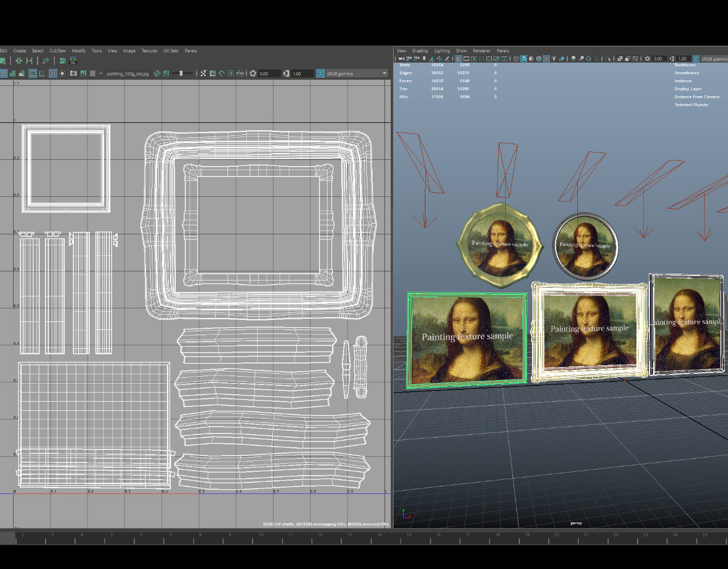This screenshot has height=569, width=728.
Task: Open the Renderer menu in viewport panel
Action: point(482,51)
